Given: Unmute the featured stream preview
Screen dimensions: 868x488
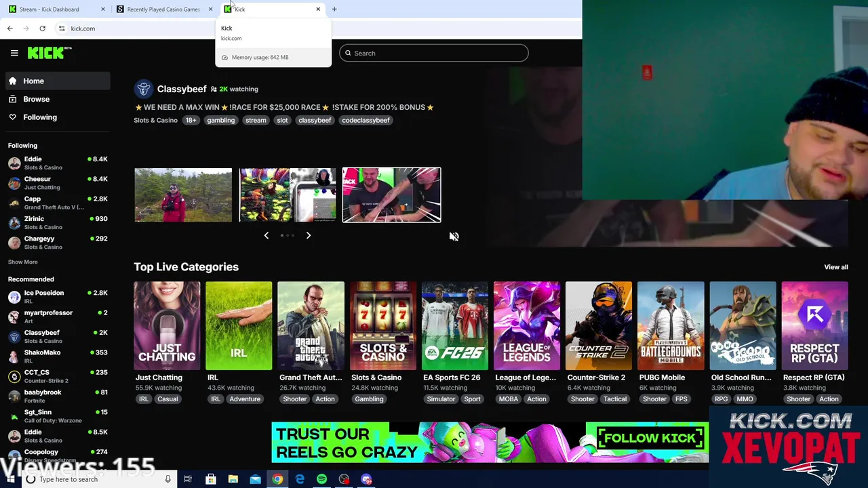Looking at the screenshot, I should 454,237.
